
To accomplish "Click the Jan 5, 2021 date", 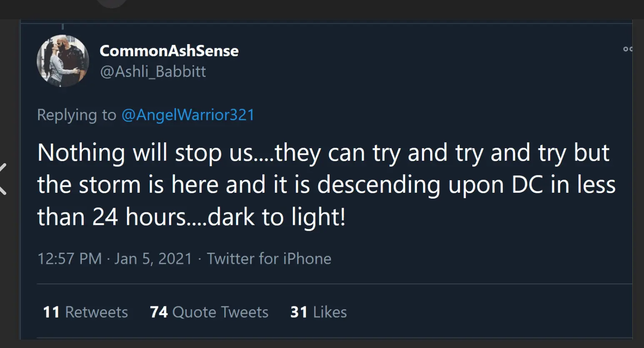I will click(153, 259).
